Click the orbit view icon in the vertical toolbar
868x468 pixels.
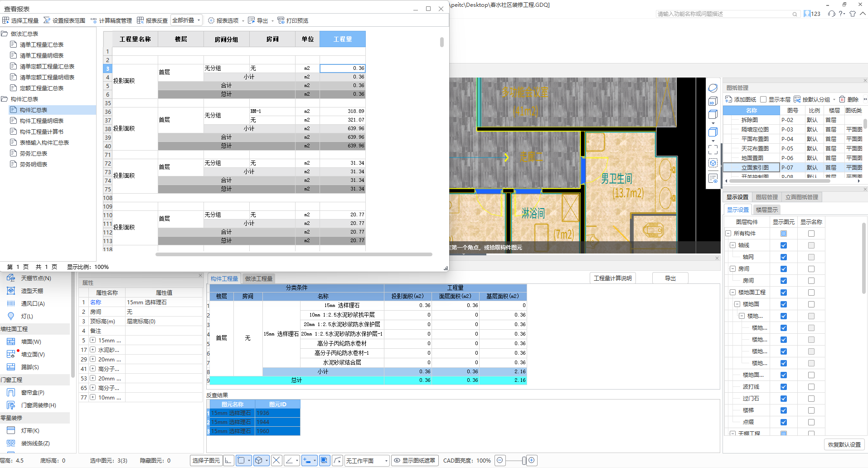713,88
